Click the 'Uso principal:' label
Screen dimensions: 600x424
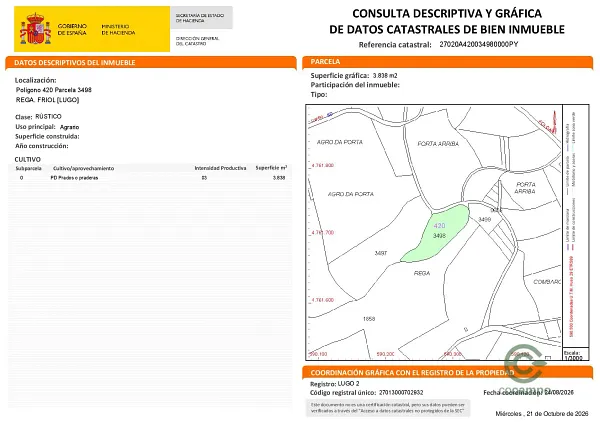point(35,127)
